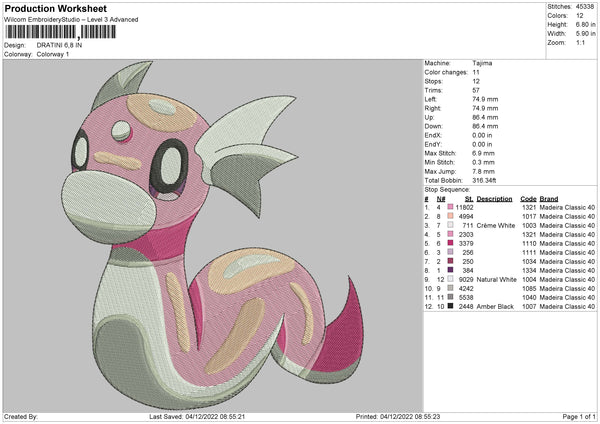Select the design name DRATINI 6,8 IN

59,45
